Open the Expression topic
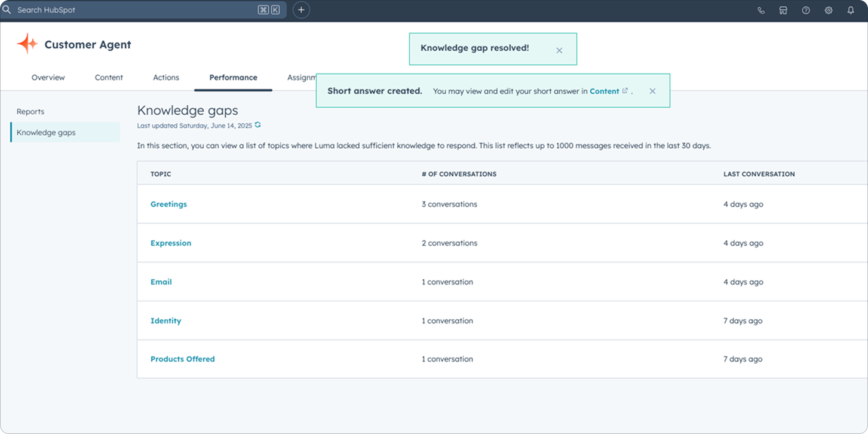868x434 pixels. point(171,243)
